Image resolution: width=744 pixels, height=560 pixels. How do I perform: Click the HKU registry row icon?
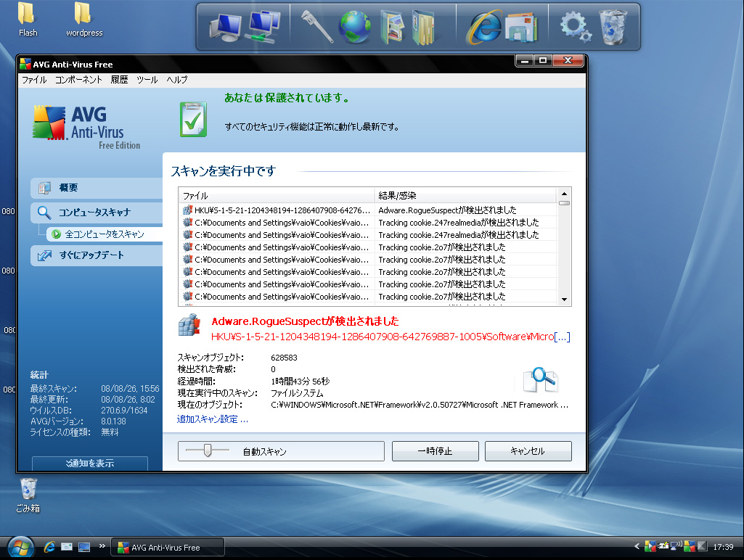pyautogui.click(x=187, y=210)
